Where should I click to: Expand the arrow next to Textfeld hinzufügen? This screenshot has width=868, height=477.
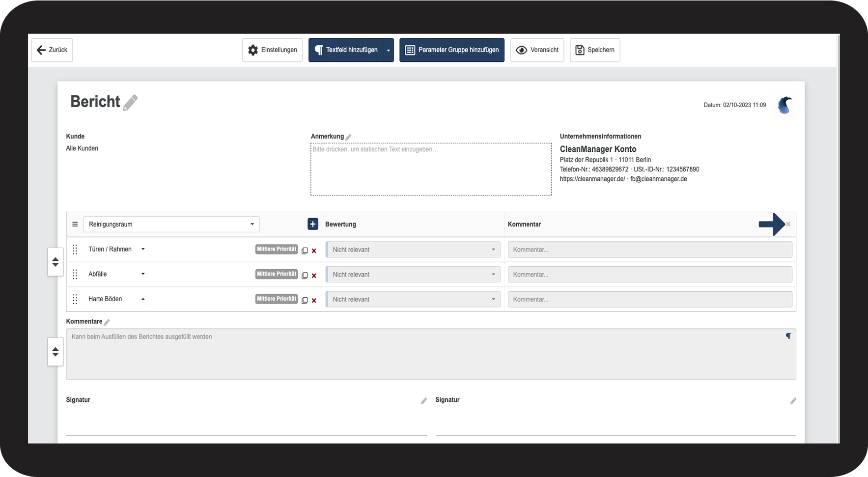(389, 50)
